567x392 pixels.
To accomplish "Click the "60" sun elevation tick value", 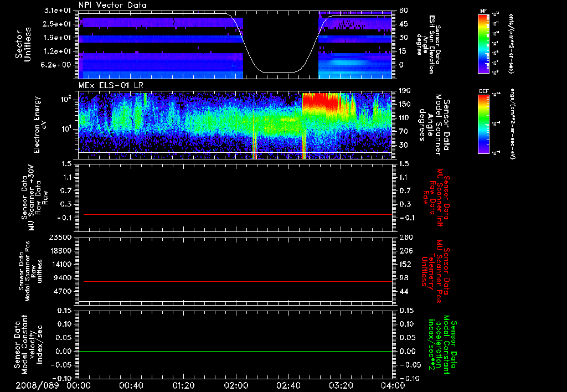I will coord(404,11).
